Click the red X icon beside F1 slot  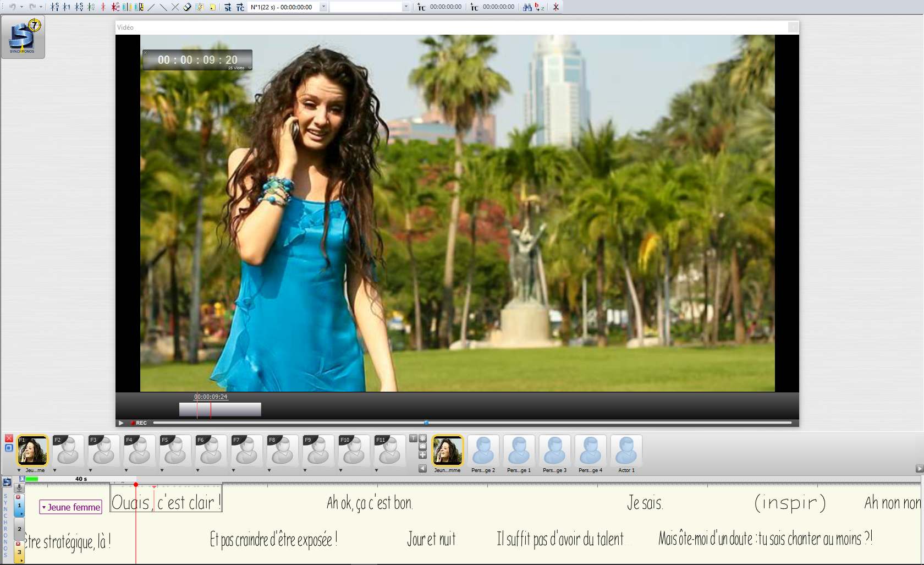pos(9,438)
